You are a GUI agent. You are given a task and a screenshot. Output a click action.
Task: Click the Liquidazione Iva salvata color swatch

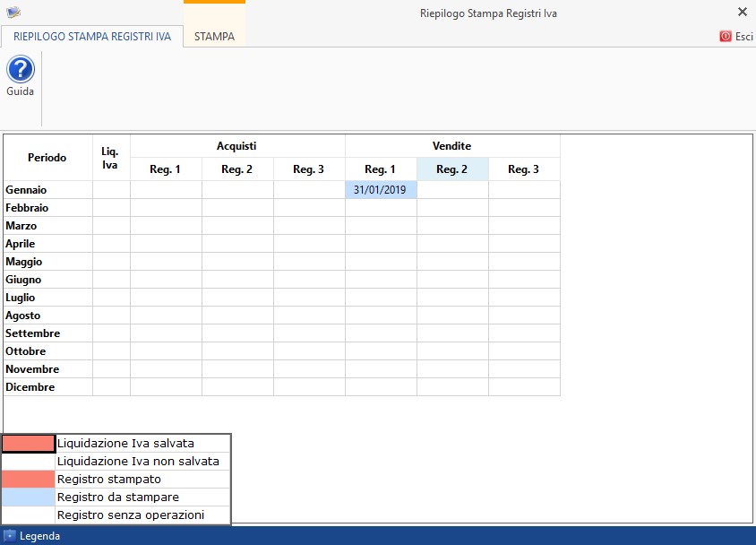click(29, 443)
